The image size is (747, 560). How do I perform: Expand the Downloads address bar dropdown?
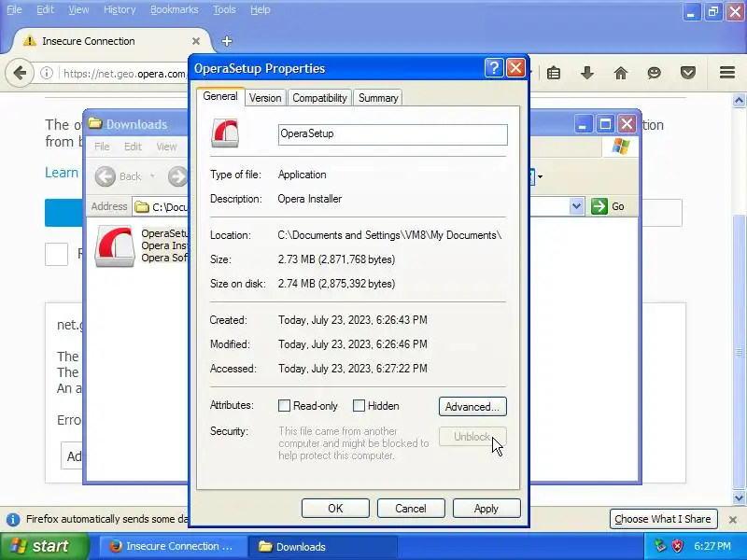tap(576, 206)
